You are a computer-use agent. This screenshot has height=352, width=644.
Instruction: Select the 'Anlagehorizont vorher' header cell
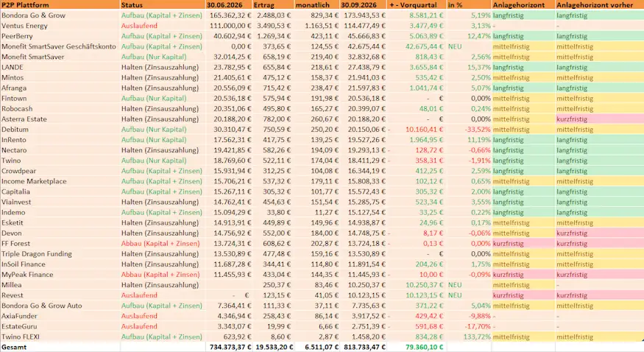tap(600, 5)
